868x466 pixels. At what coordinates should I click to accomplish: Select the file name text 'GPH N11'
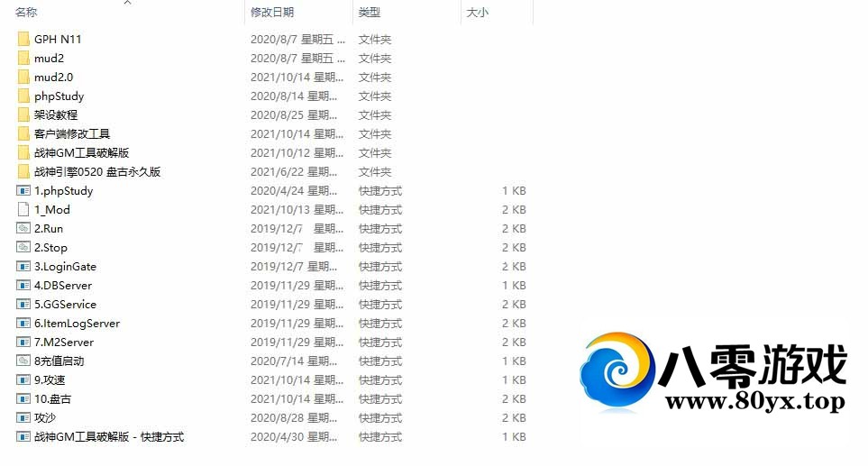[58, 40]
